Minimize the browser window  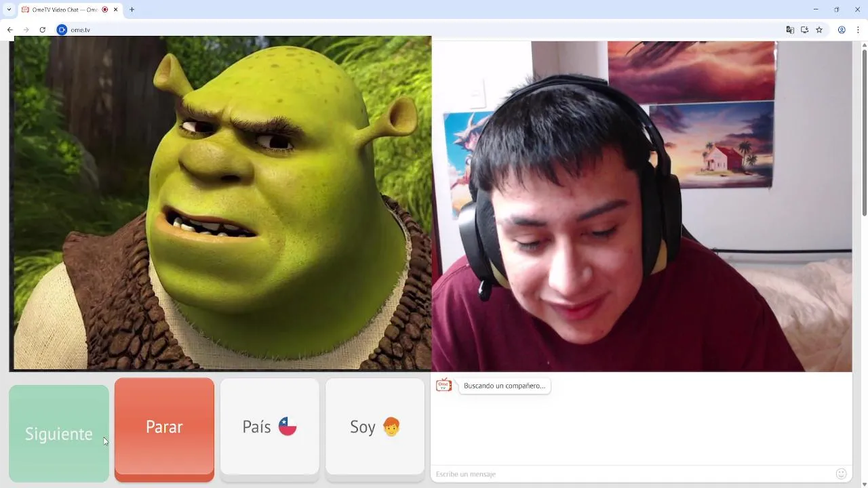[x=815, y=9]
